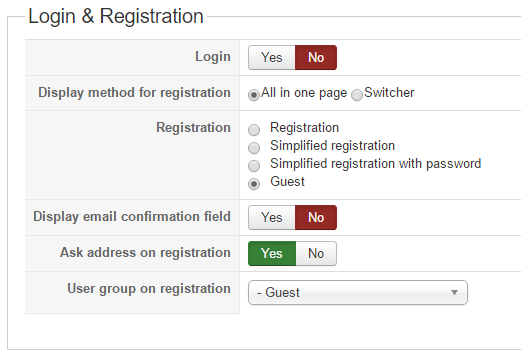The width and height of the screenshot is (521, 362).
Task: Click the red No button for Login
Action: pos(316,57)
